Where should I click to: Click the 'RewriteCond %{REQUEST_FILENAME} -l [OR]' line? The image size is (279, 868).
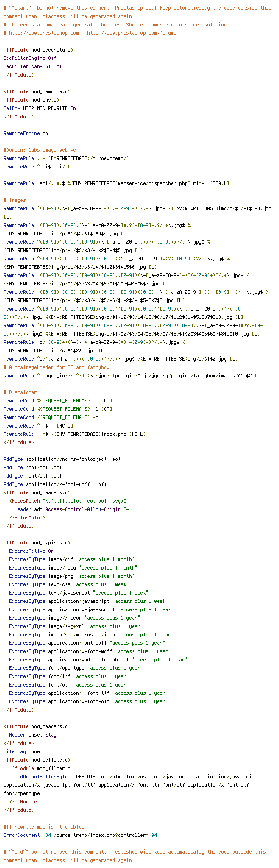[x=58, y=409]
